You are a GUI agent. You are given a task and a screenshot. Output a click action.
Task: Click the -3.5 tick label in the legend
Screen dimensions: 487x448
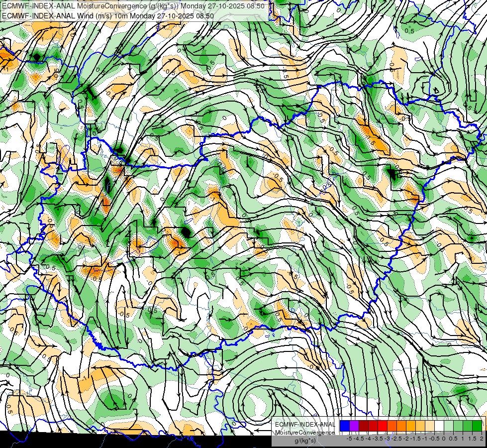point(378,439)
